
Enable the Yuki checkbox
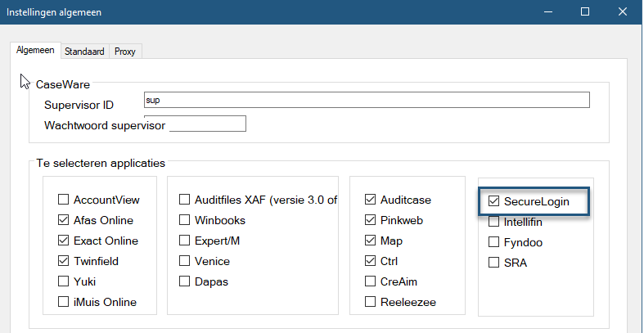tap(63, 281)
